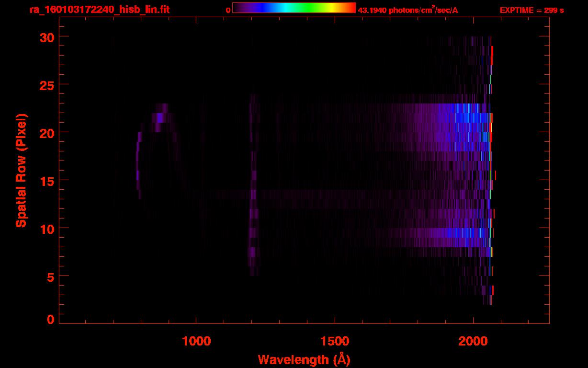The height and width of the screenshot is (368, 588).
Task: Click the Wavelength (Å) axis label
Action: coord(304,359)
